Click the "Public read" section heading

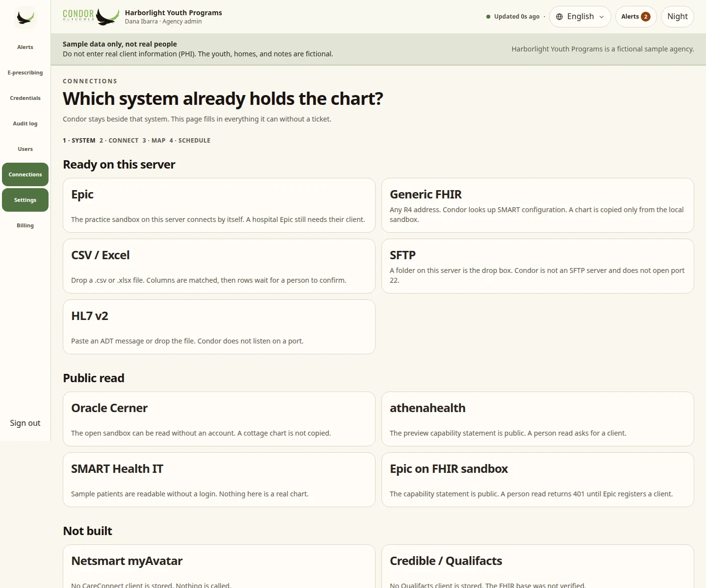94,378
